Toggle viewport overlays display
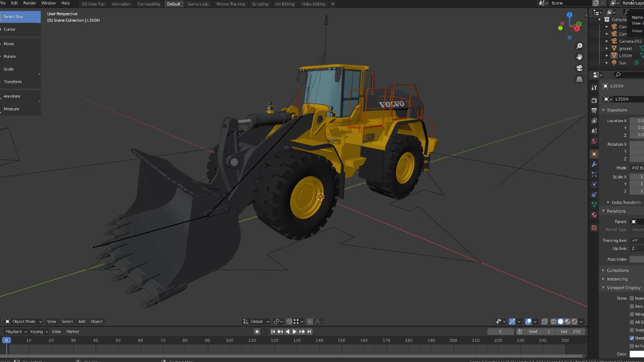The height and width of the screenshot is (362, 644). coord(528,321)
